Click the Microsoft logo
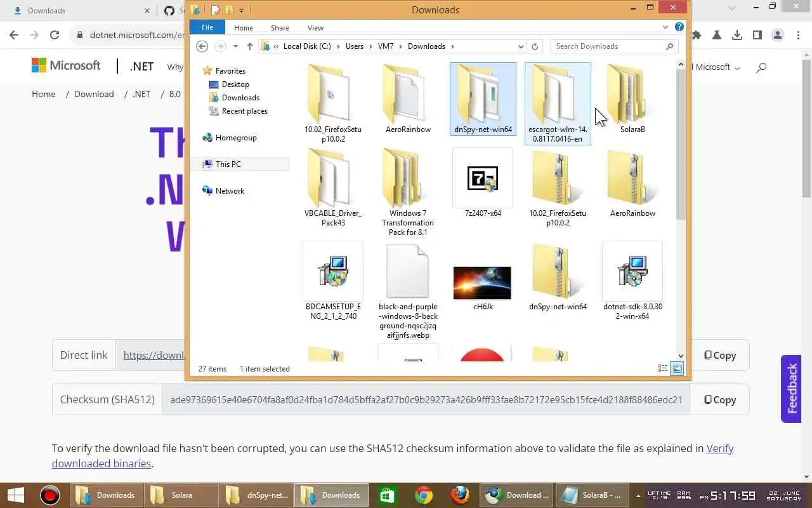 click(x=66, y=65)
